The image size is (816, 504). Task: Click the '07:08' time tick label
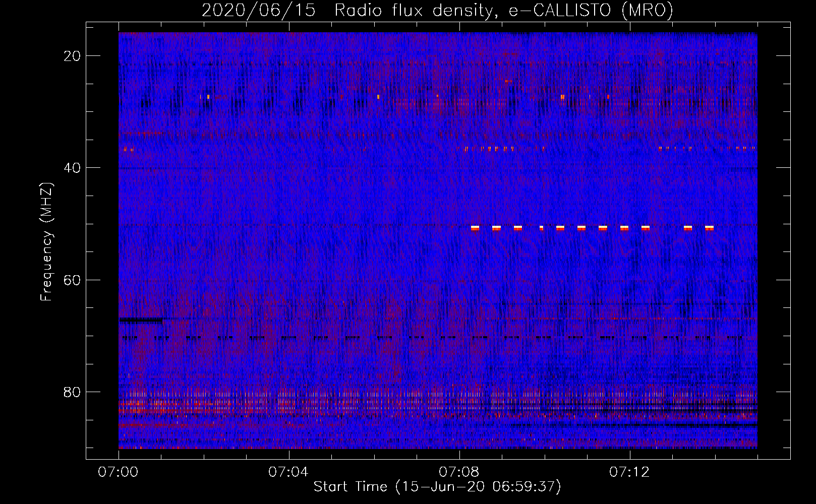click(x=459, y=472)
